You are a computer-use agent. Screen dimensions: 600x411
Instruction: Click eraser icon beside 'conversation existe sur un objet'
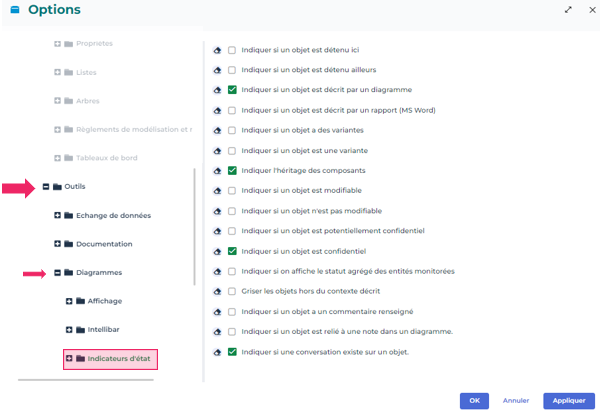tap(217, 352)
